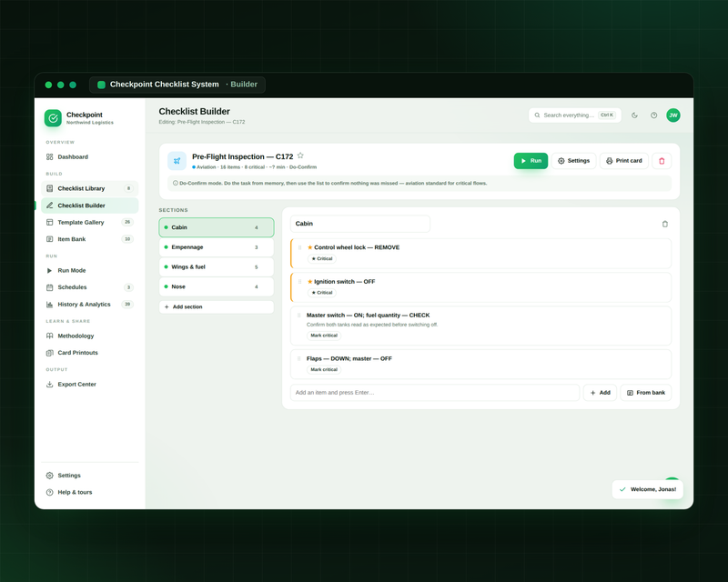Grab drag handle of Master switch item
728x582 pixels.
tap(298, 316)
